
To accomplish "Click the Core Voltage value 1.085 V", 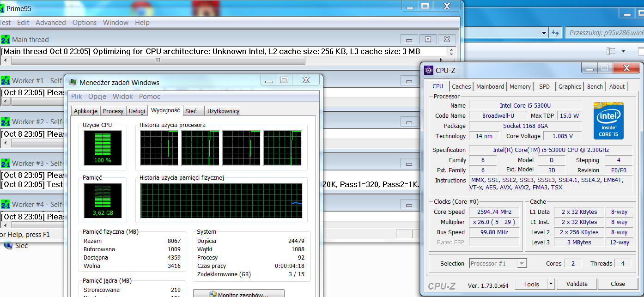I will click(562, 136).
